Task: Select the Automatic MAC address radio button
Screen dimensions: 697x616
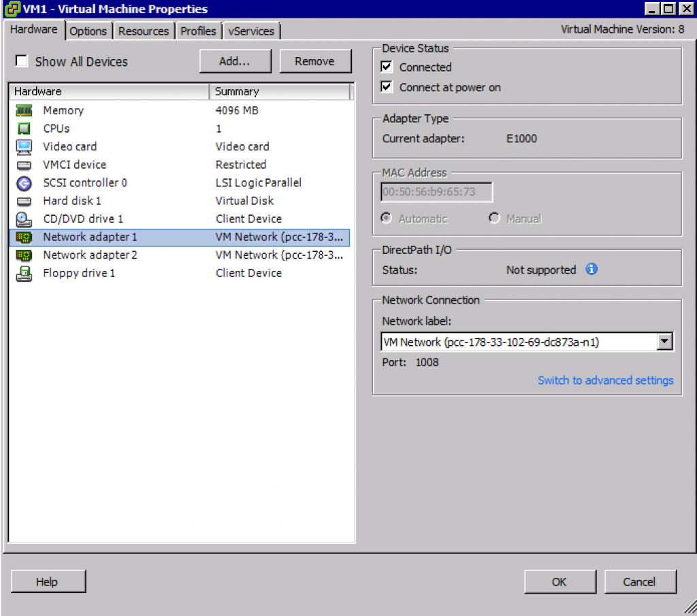Action: tap(387, 218)
